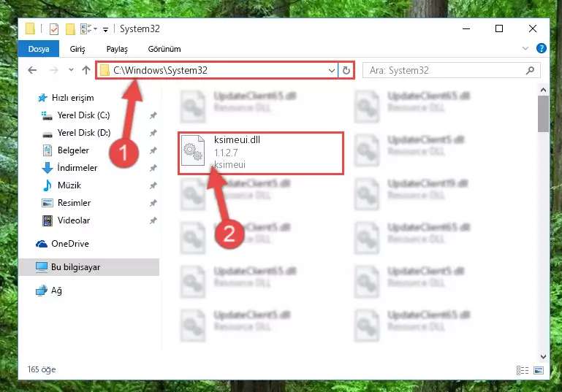
Task: Open the address bar history dropdown
Action: point(332,71)
